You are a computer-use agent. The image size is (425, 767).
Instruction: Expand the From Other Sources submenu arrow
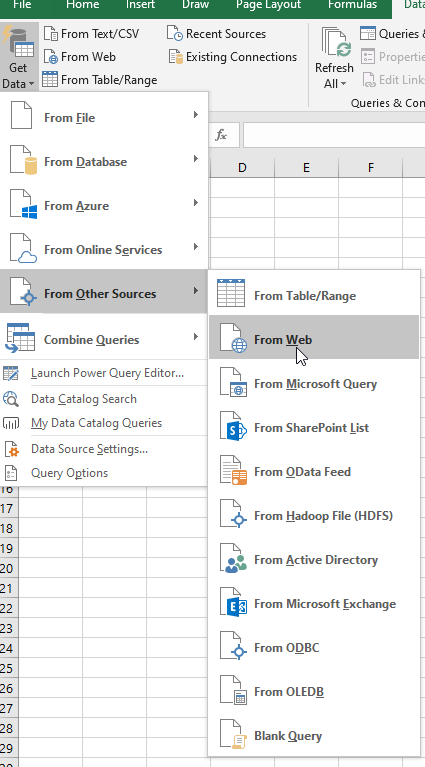[x=196, y=291]
